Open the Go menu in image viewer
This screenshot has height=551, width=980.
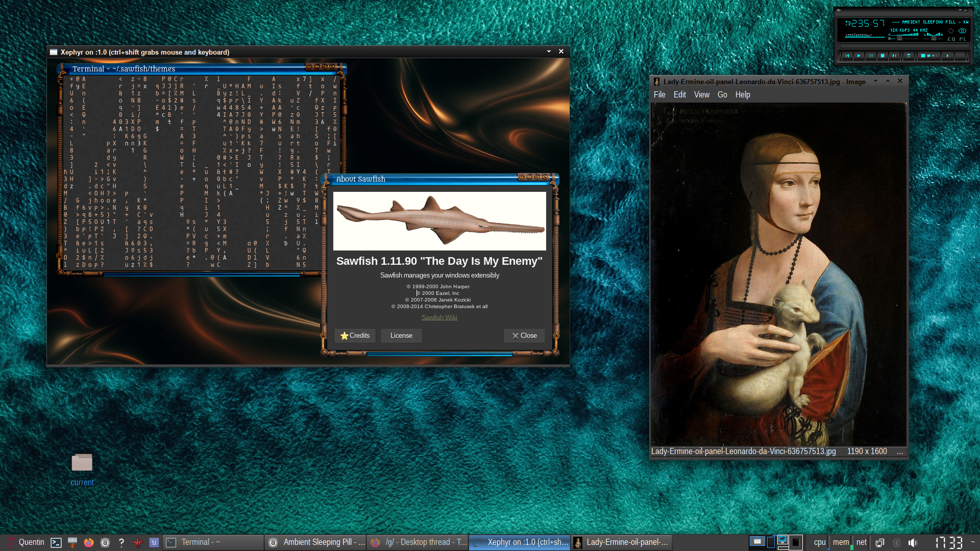722,95
